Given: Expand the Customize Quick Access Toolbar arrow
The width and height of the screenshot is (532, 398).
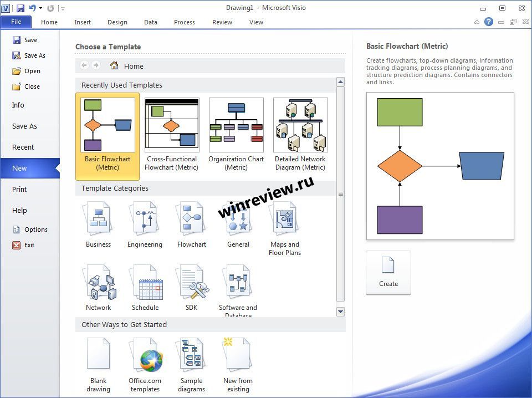Looking at the screenshot, I should [x=63, y=8].
